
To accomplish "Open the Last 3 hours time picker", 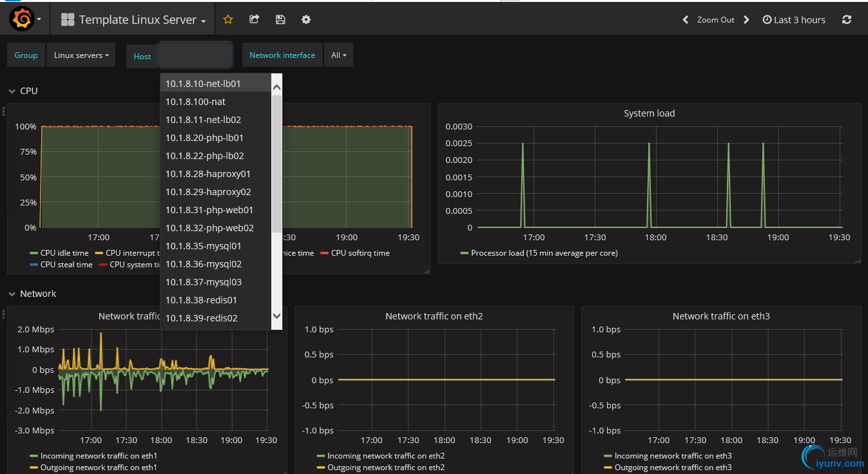I will click(x=794, y=20).
